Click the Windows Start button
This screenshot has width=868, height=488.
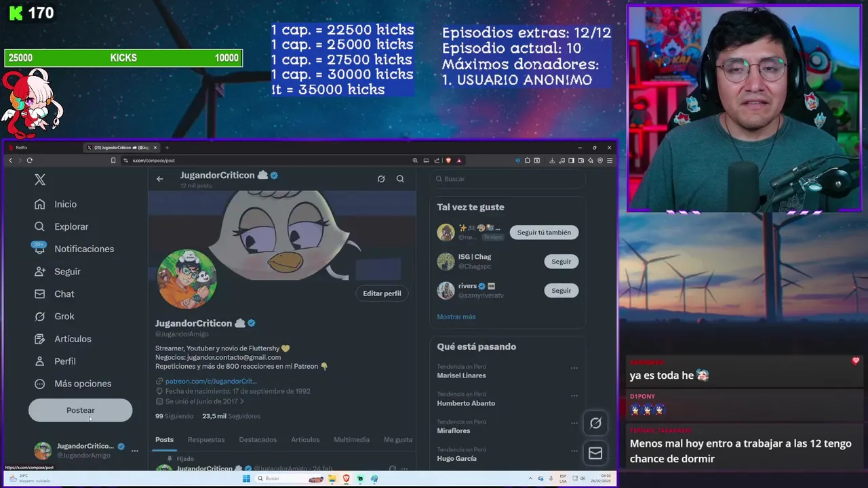coord(246,479)
